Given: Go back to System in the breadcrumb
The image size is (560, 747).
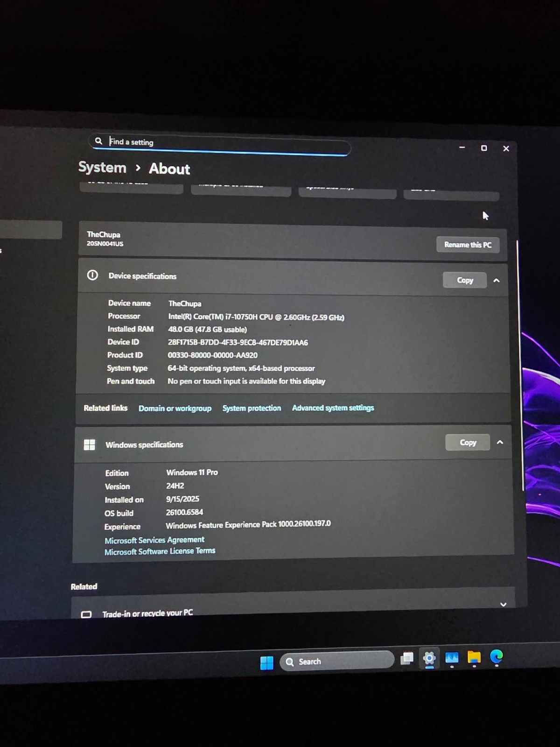Looking at the screenshot, I should (x=102, y=167).
